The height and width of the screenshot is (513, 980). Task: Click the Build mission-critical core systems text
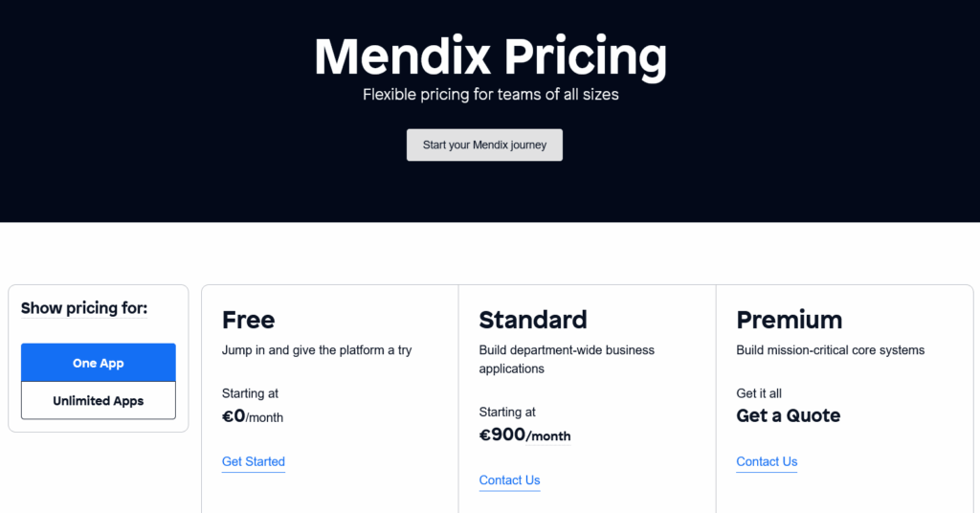pos(830,350)
